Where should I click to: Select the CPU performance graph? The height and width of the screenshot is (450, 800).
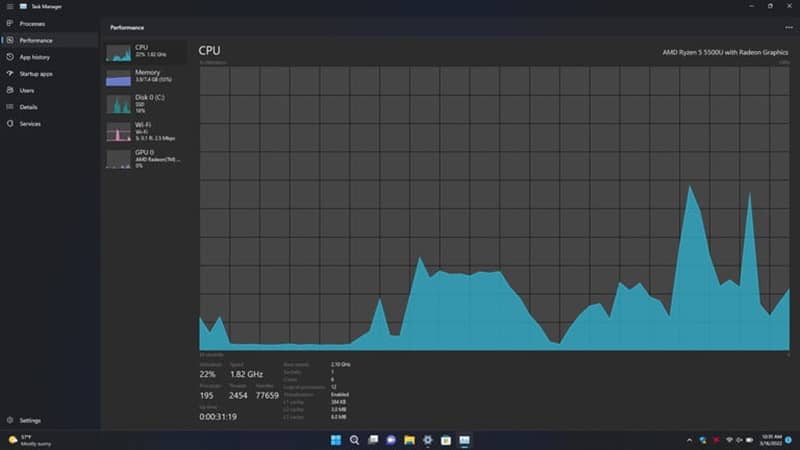coord(146,52)
